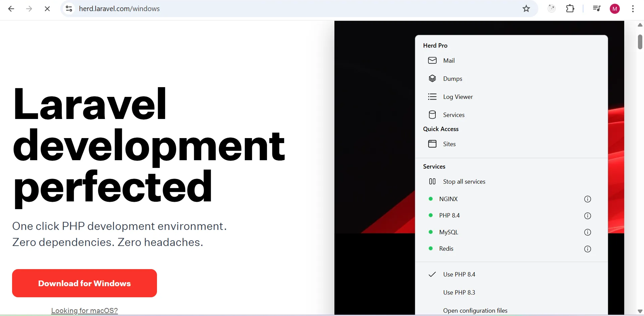The height and width of the screenshot is (316, 644).
Task: Click the Herd Pro heading
Action: (435, 46)
